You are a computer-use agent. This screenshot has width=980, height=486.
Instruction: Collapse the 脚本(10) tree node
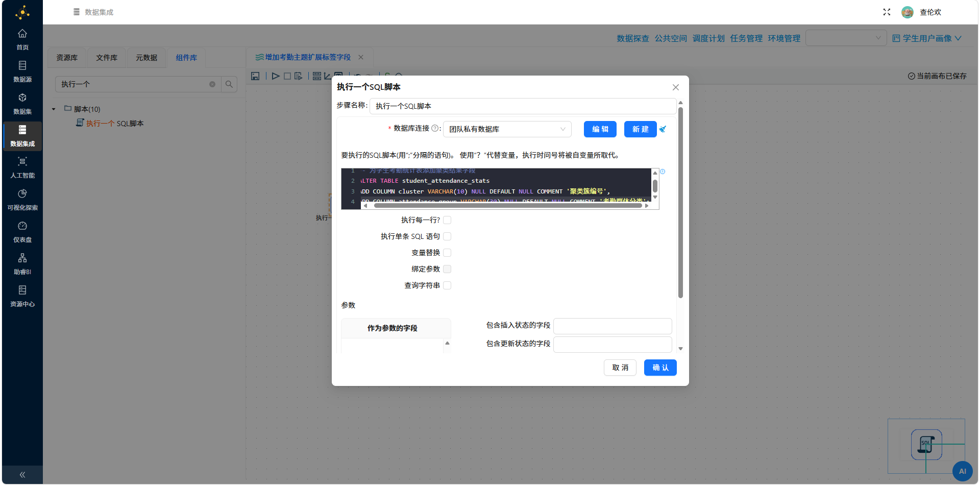(54, 109)
